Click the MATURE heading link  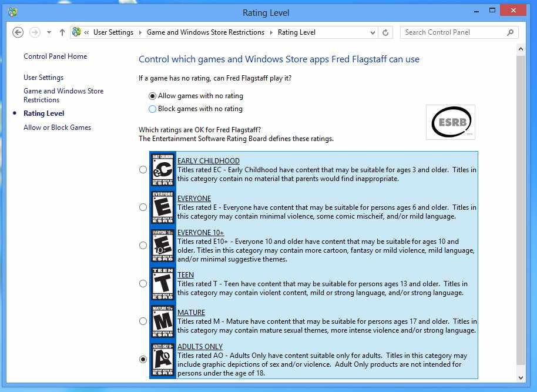coord(191,313)
